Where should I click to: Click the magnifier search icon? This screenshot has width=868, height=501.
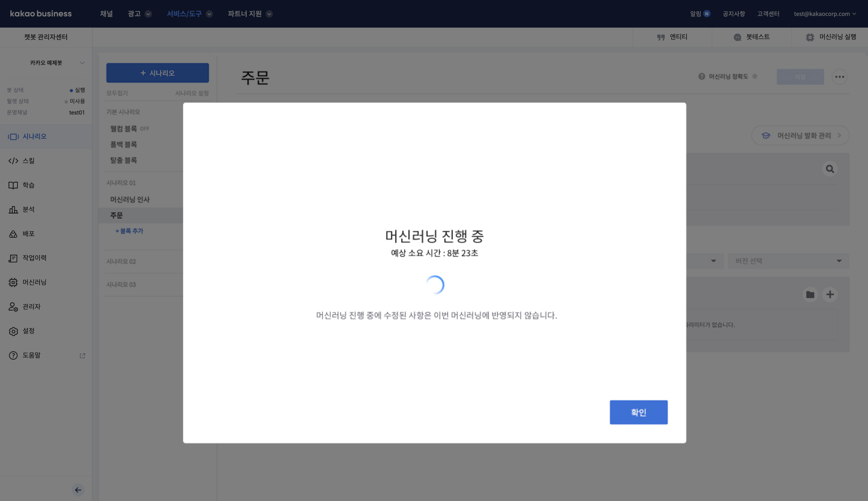pos(830,169)
